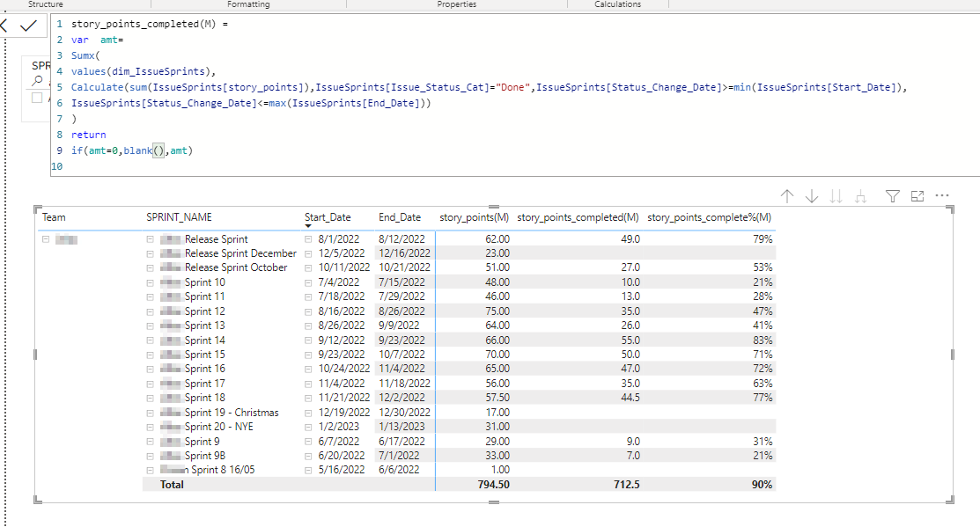Open the Calculations ribbon group

tap(618, 4)
